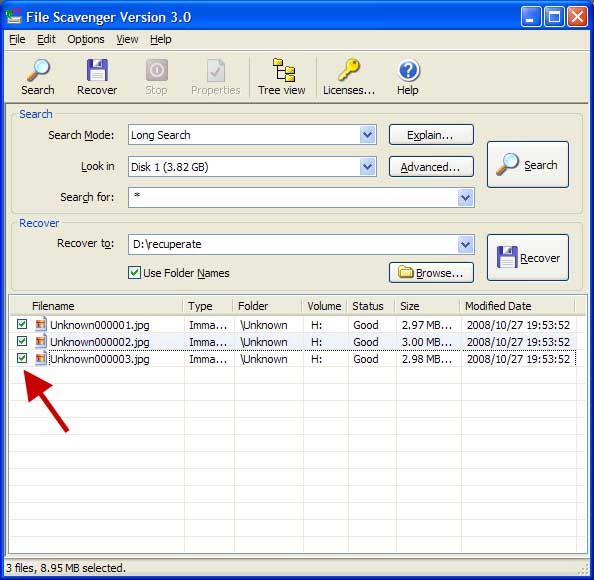Click the grayed Properties toolbar icon
This screenshot has height=580, width=594.
click(216, 70)
